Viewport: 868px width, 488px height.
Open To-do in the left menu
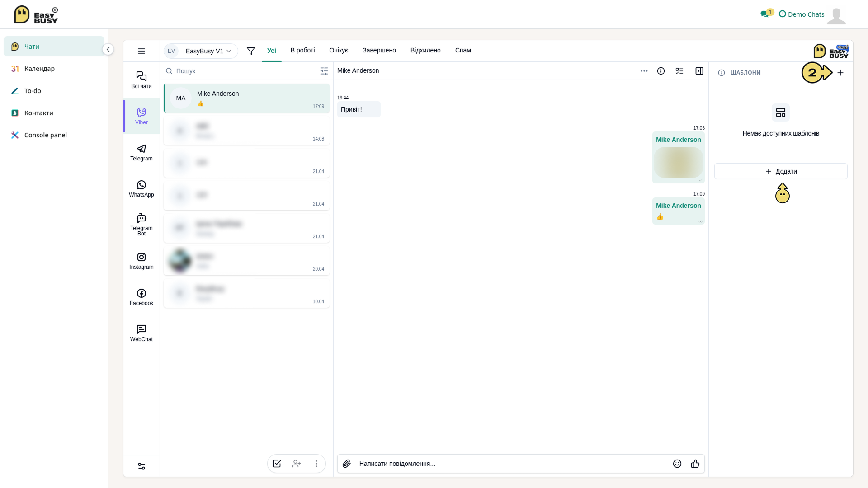(x=54, y=91)
